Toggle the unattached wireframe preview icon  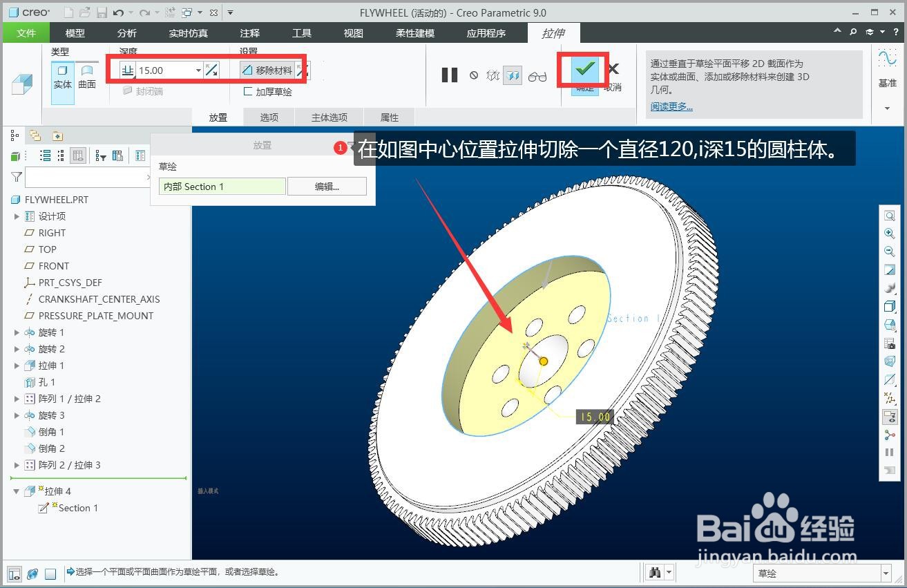click(x=493, y=75)
